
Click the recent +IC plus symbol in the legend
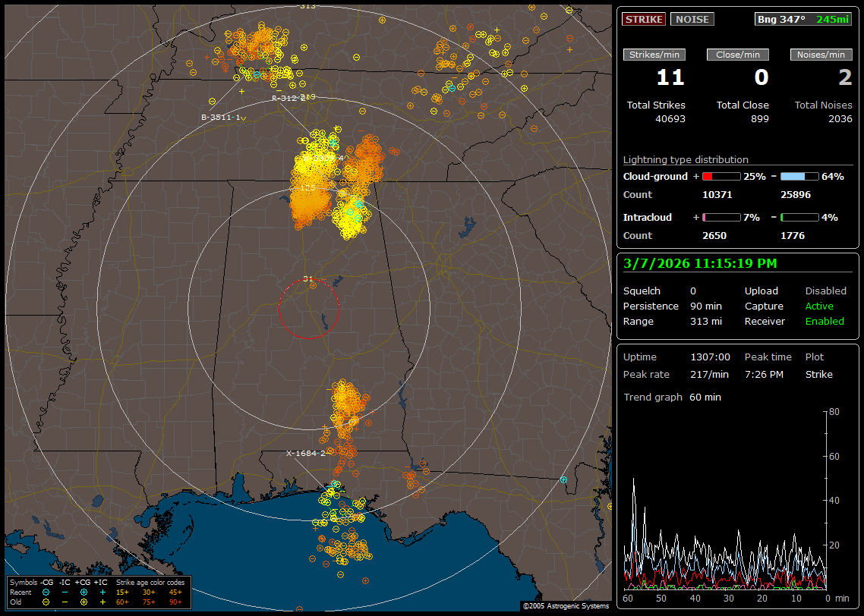pyautogui.click(x=102, y=592)
